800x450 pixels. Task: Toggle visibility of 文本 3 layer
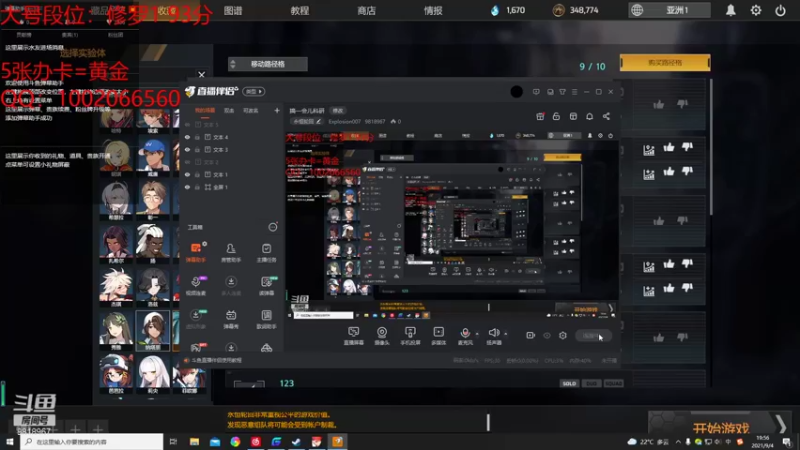click(187, 149)
